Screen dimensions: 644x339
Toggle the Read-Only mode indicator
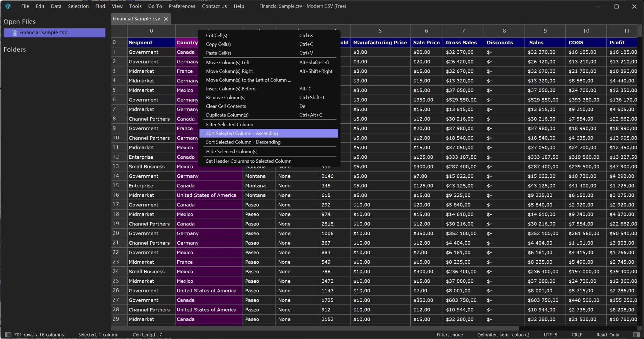tap(608, 335)
